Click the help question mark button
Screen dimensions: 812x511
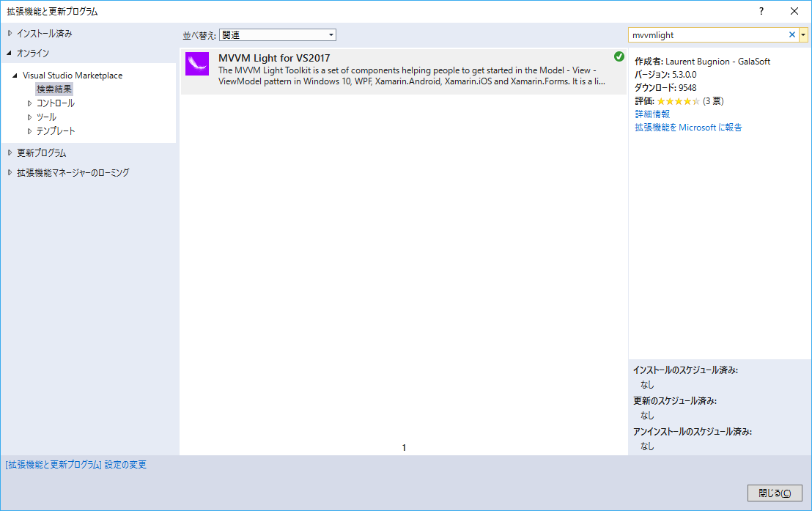pos(761,11)
